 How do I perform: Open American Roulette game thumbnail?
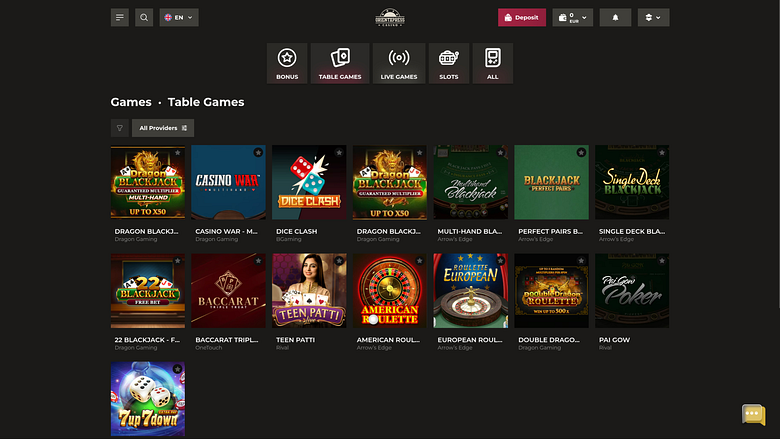pyautogui.click(x=390, y=291)
